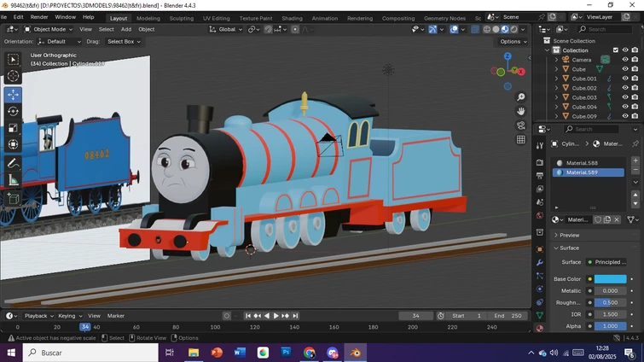Screen dimensions: 644x362
Task: Click the Base Color swatch
Action: point(611,278)
